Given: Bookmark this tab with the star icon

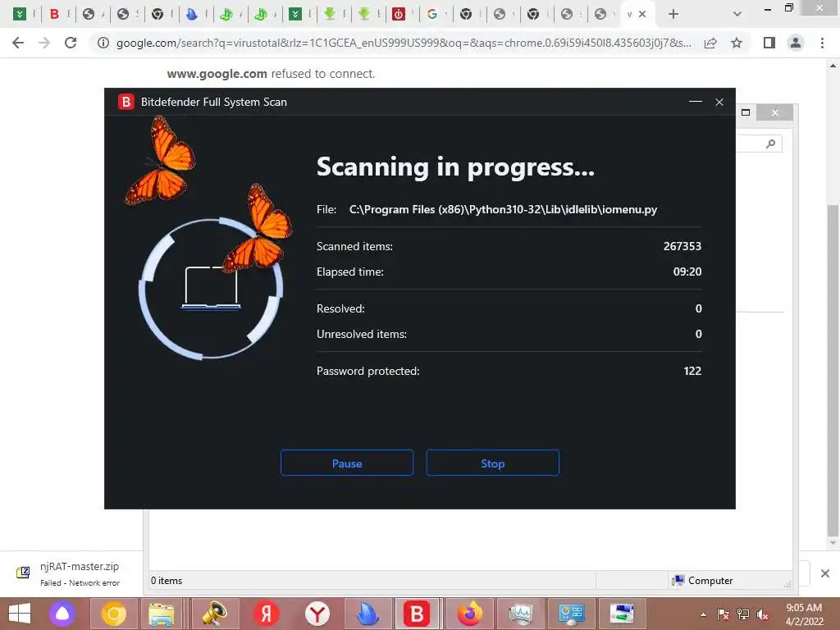Looking at the screenshot, I should pyautogui.click(x=737, y=43).
